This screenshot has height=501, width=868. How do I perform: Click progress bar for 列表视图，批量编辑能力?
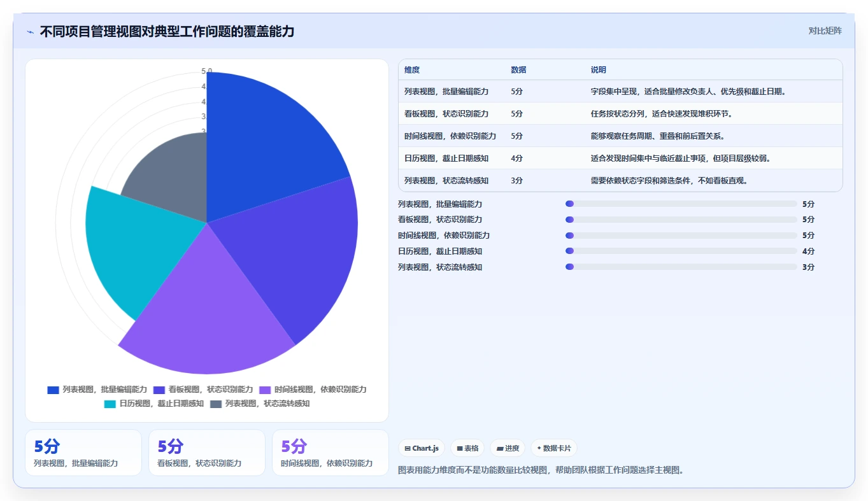coord(681,204)
